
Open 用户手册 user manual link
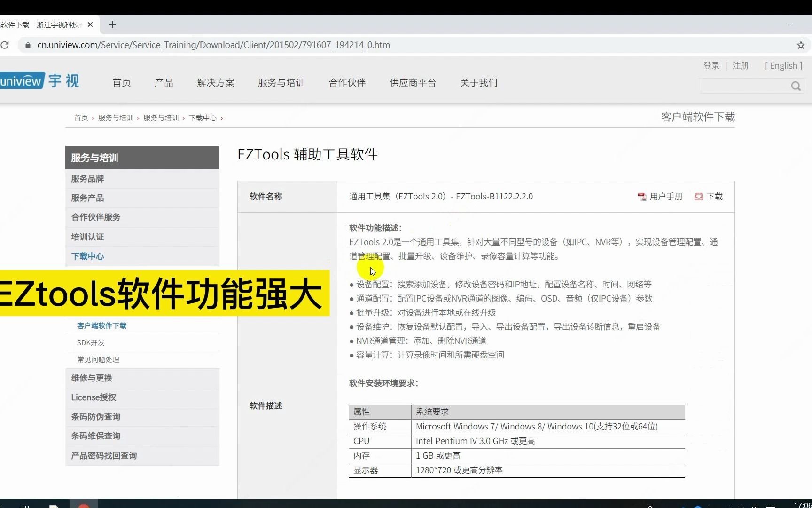pyautogui.click(x=666, y=197)
